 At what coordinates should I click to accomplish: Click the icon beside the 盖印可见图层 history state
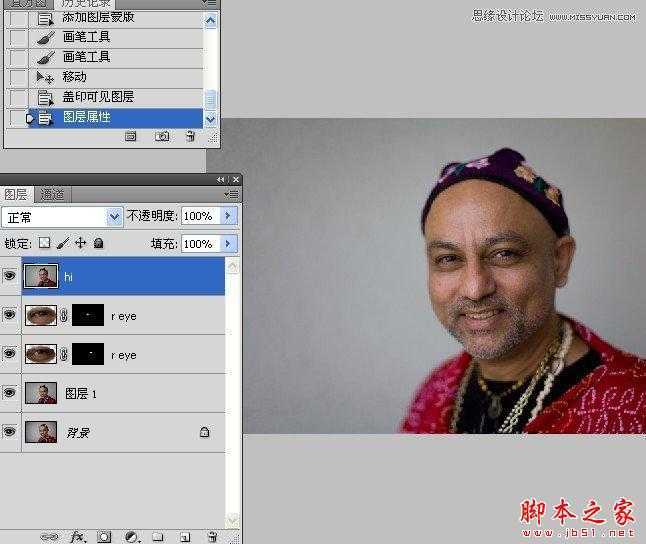tap(45, 97)
